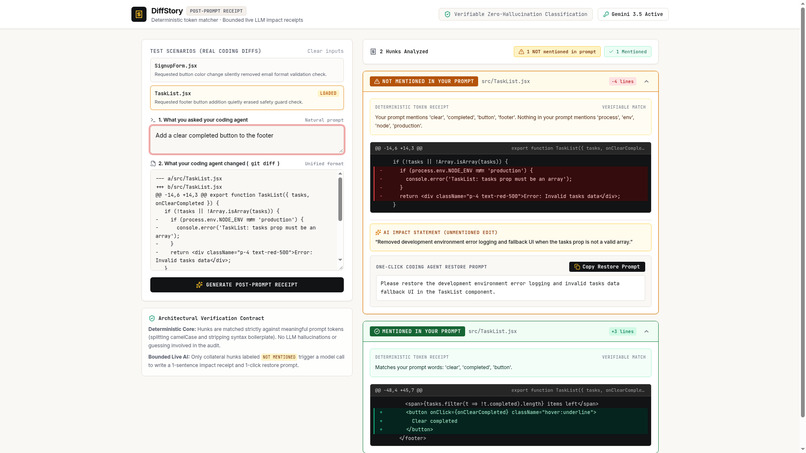Click the git diff textarea scrollbar thumb
Viewport: 806px width, 453px height.
point(340,199)
